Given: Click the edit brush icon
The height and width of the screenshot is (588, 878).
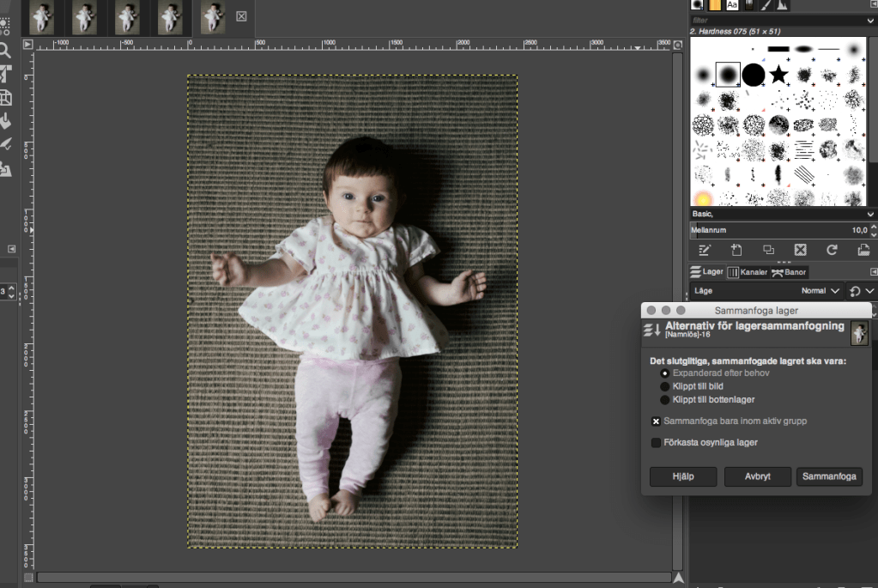Looking at the screenshot, I should [705, 250].
